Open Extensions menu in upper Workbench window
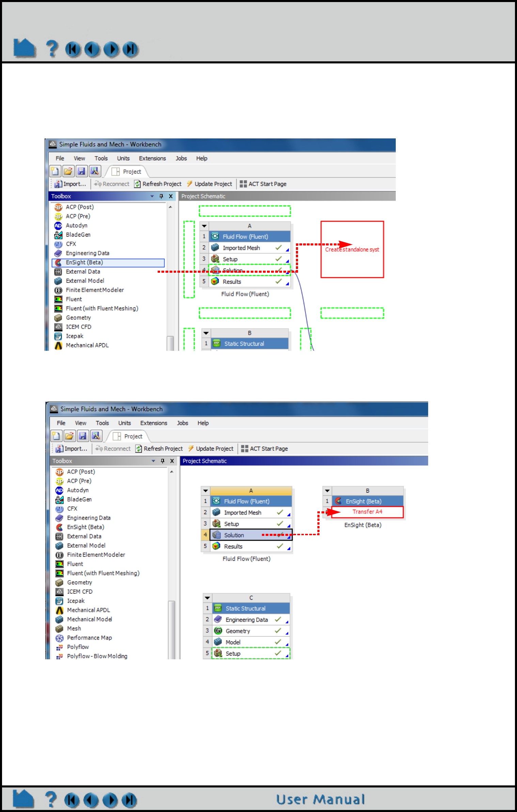 pyautogui.click(x=152, y=158)
